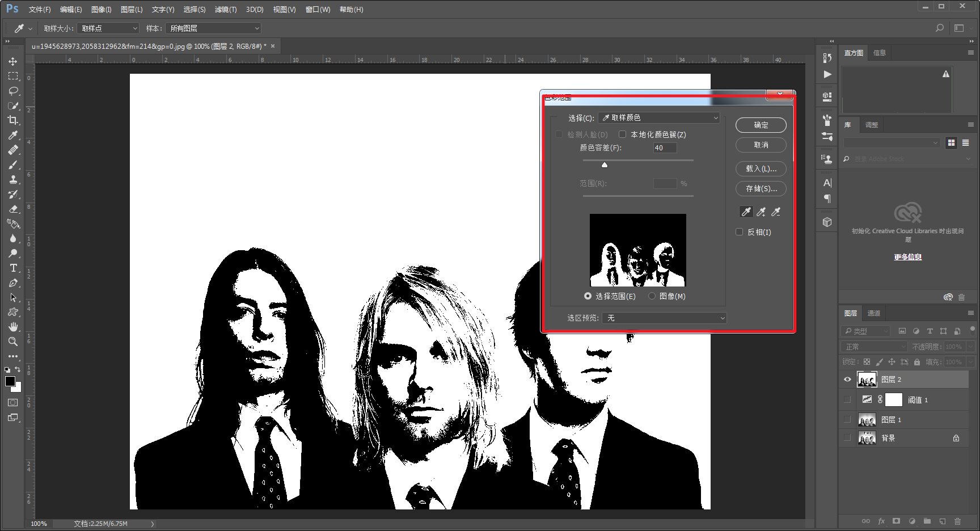This screenshot has height=531, width=980.
Task: Open the 滤镜 menu
Action: click(226, 10)
